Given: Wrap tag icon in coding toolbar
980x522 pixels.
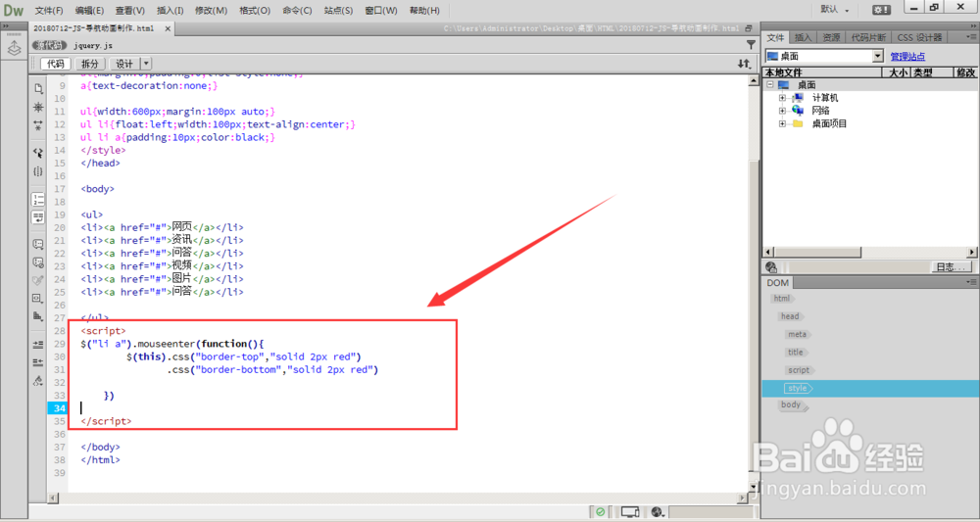Looking at the screenshot, I should (x=38, y=280).
